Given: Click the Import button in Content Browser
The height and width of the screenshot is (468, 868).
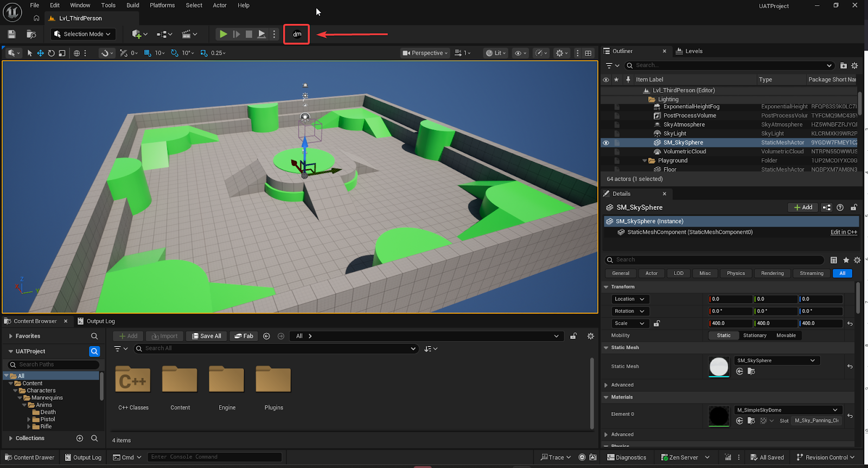Looking at the screenshot, I should point(164,336).
